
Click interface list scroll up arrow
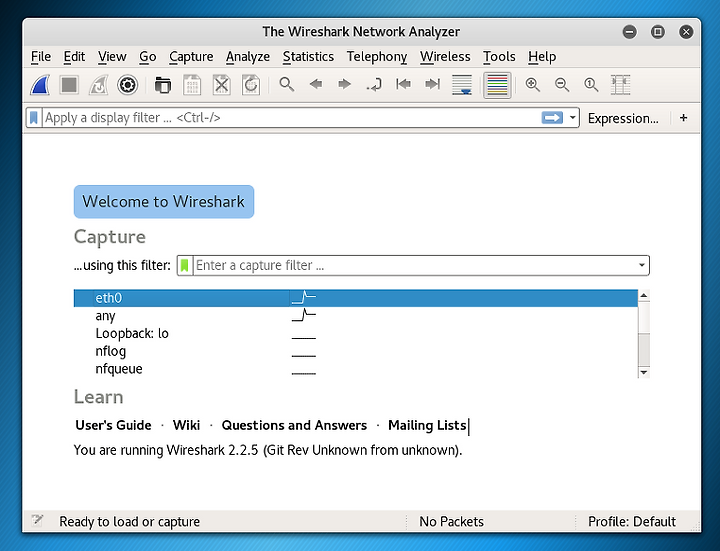point(644,295)
